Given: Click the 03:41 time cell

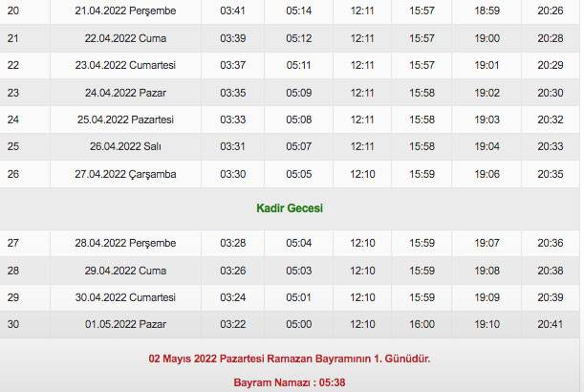Looking at the screenshot, I should 232,11.
